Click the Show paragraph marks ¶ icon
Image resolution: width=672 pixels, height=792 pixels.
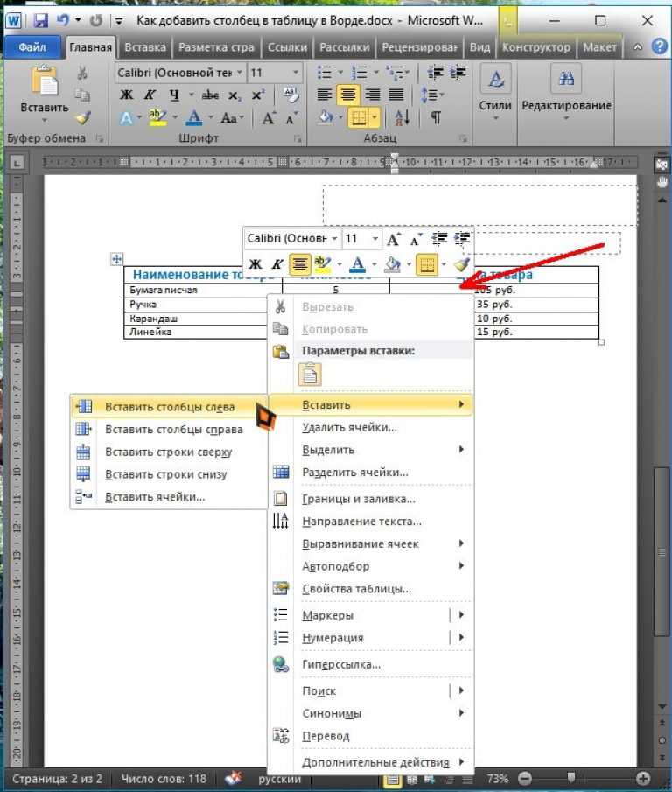point(435,117)
